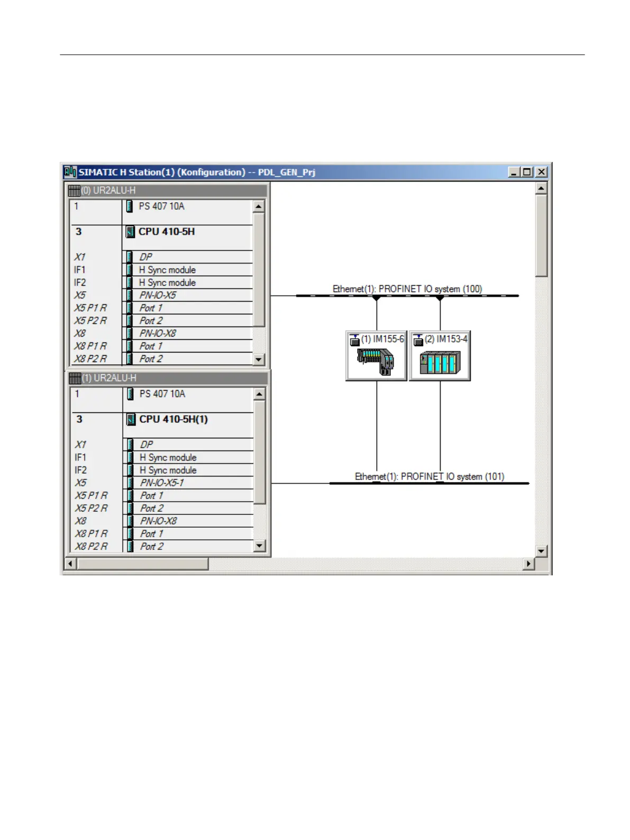Click slot number 3 in rack (0)
The height and width of the screenshot is (840, 630).
click(79, 232)
